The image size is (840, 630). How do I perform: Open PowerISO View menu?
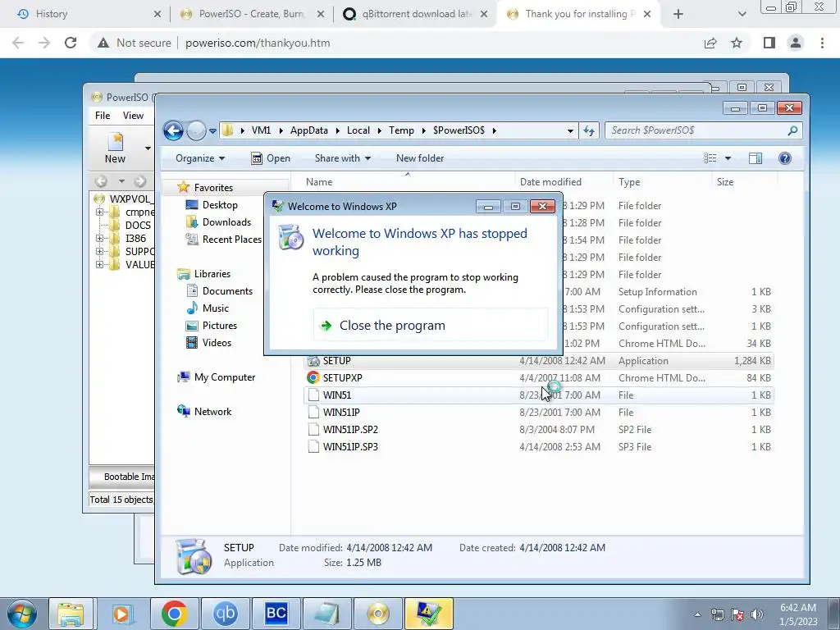133,115
